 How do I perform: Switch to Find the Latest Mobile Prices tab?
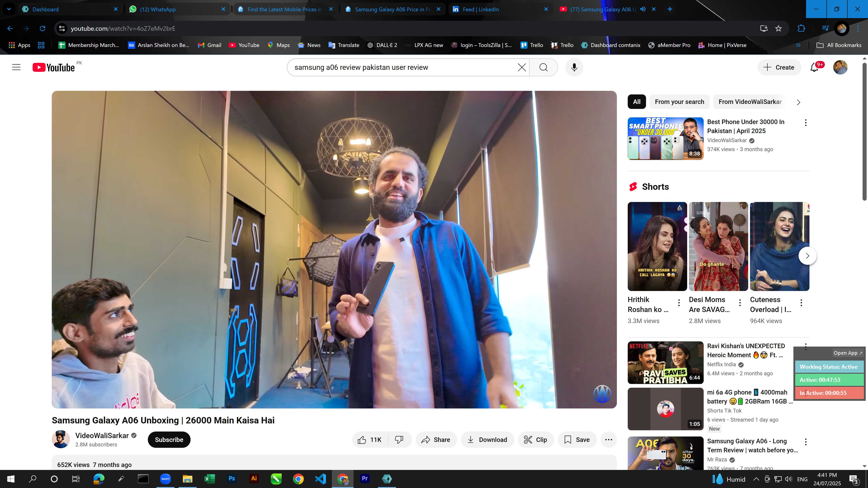[x=285, y=9]
